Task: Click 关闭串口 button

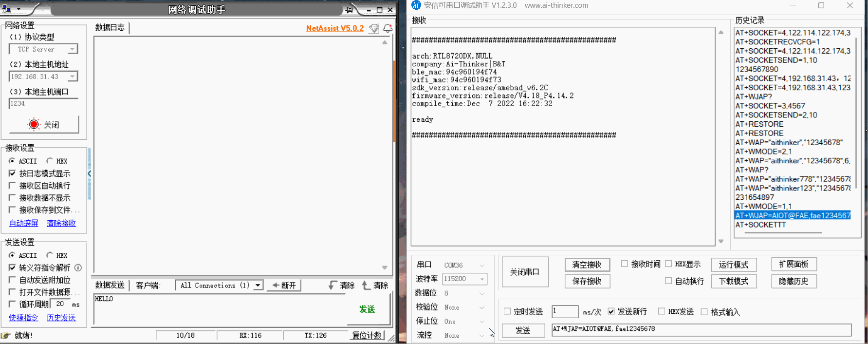Action: pyautogui.click(x=525, y=272)
